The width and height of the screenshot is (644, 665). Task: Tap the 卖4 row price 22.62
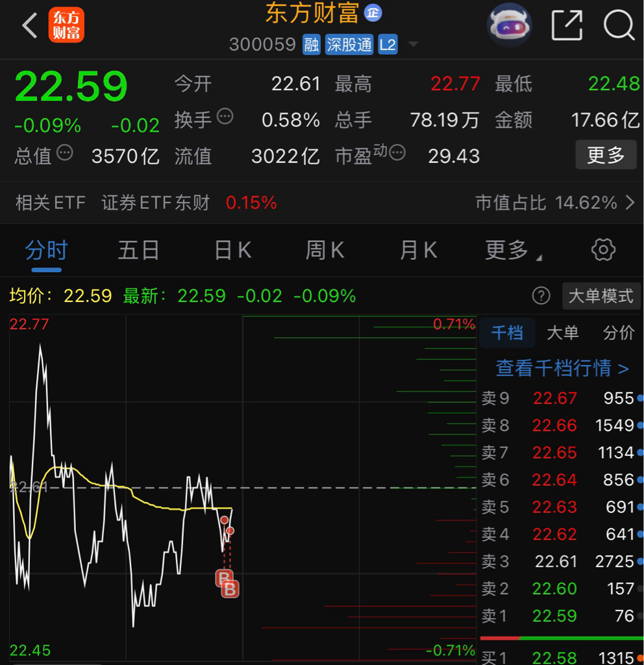click(554, 534)
